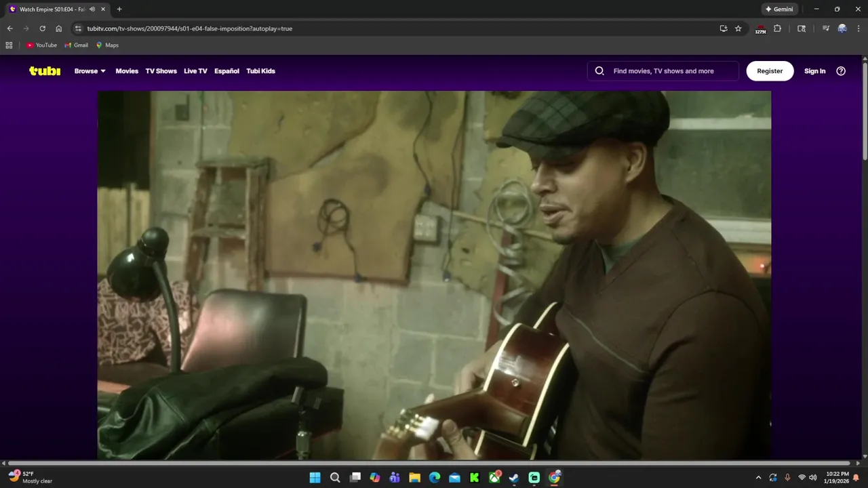This screenshot has height=488, width=868.
Task: Switch to Live TV
Action: [195, 71]
